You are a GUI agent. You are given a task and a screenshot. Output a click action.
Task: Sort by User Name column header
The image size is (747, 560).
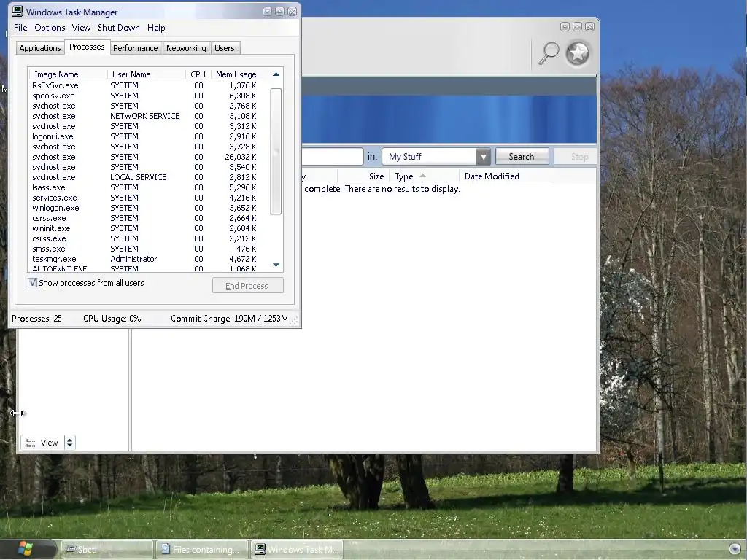tap(147, 74)
